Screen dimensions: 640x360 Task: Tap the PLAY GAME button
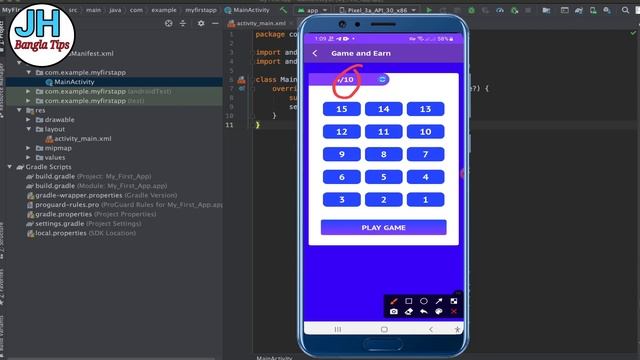pyautogui.click(x=384, y=227)
